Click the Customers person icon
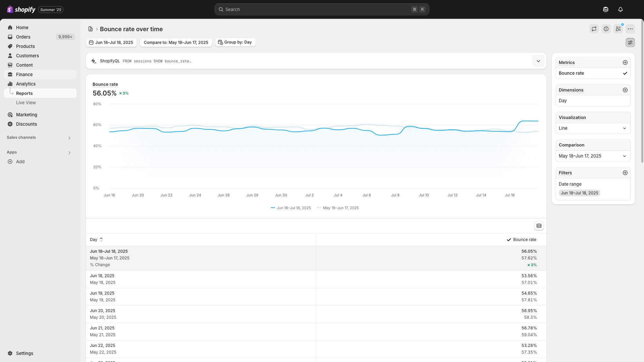This screenshot has height=362, width=644. tap(10, 56)
